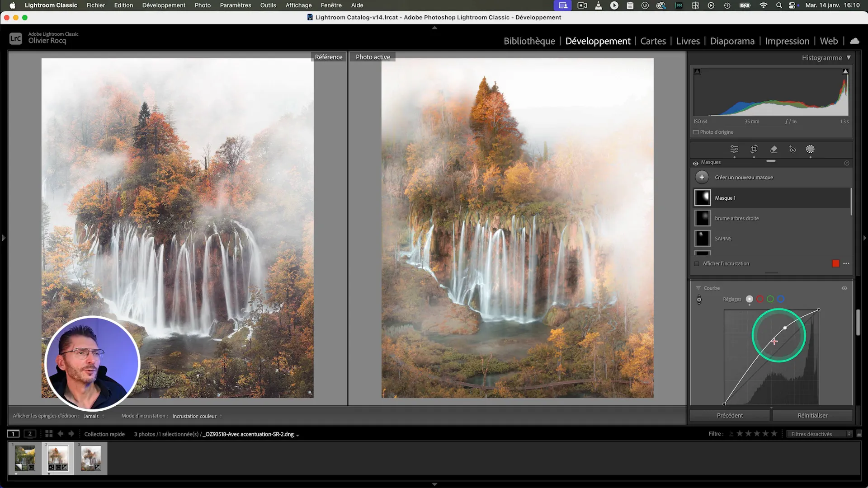
Task: Click the Précédent button
Action: click(730, 415)
